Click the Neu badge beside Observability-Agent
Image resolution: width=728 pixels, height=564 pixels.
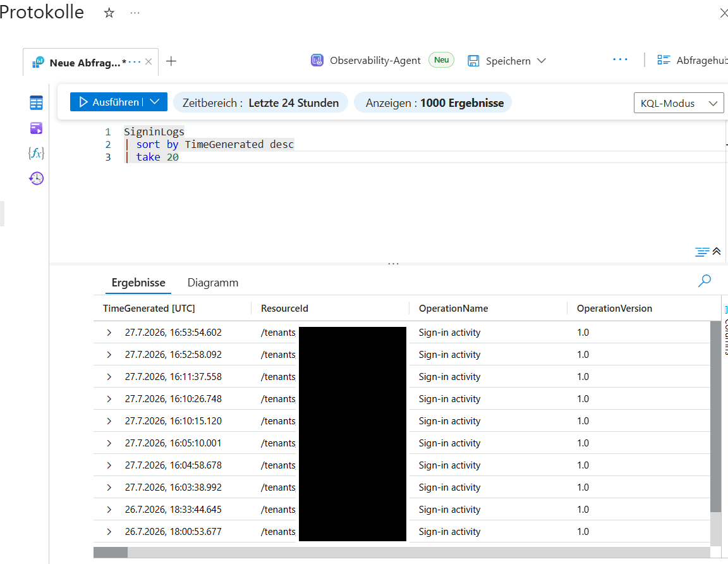point(441,60)
